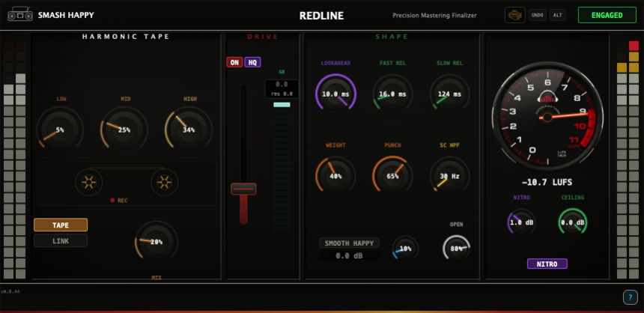Viewport: 644px width, 313px height.
Task: Click the gain reduction meter cyan cap
Action: [282, 105]
